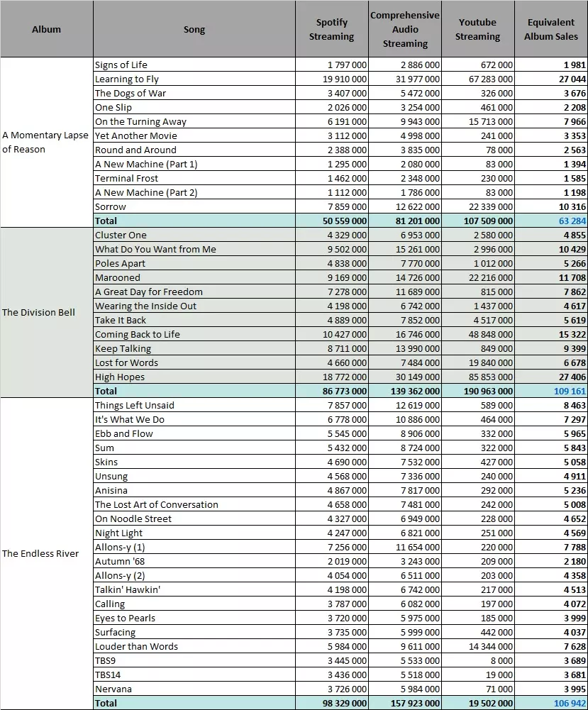This screenshot has height=710, width=588.
Task: Select the TBS14 song cell
Action: click(194, 675)
